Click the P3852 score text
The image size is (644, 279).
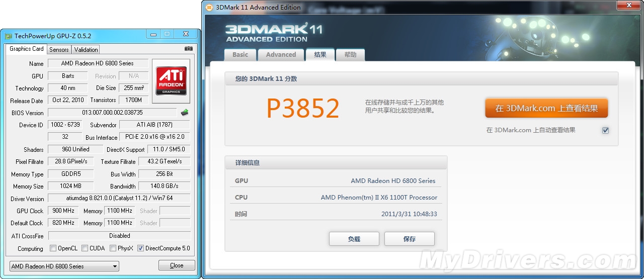[303, 109]
